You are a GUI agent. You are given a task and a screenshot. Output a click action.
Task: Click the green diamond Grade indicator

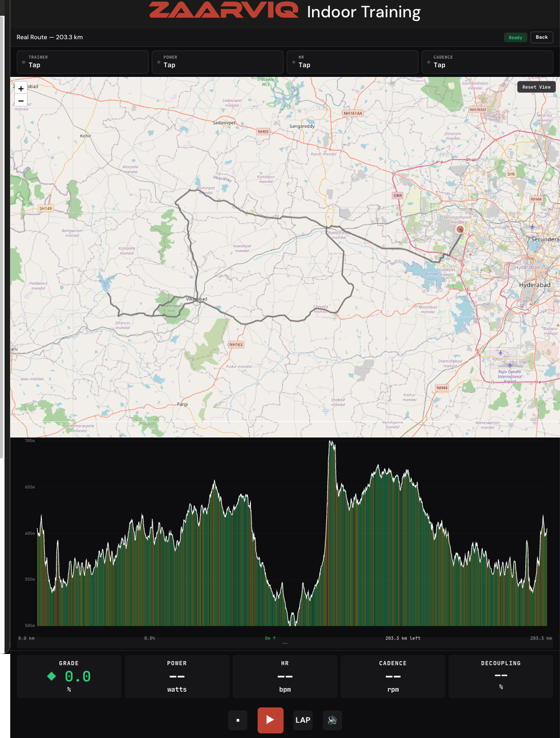51,676
